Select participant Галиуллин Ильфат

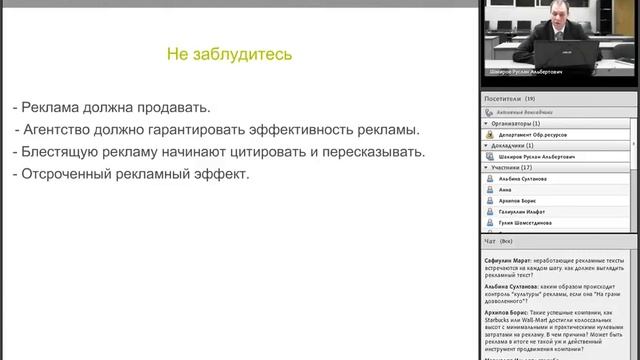[x=556, y=212]
